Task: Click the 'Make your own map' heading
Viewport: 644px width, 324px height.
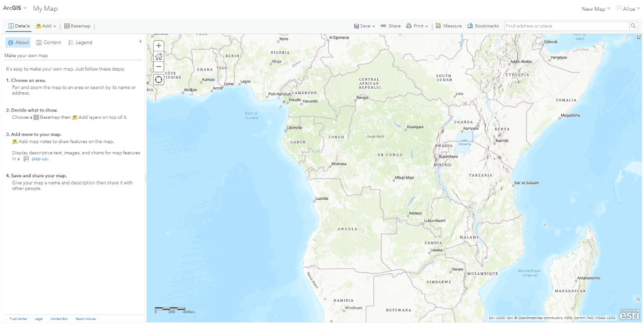Action: [26, 56]
